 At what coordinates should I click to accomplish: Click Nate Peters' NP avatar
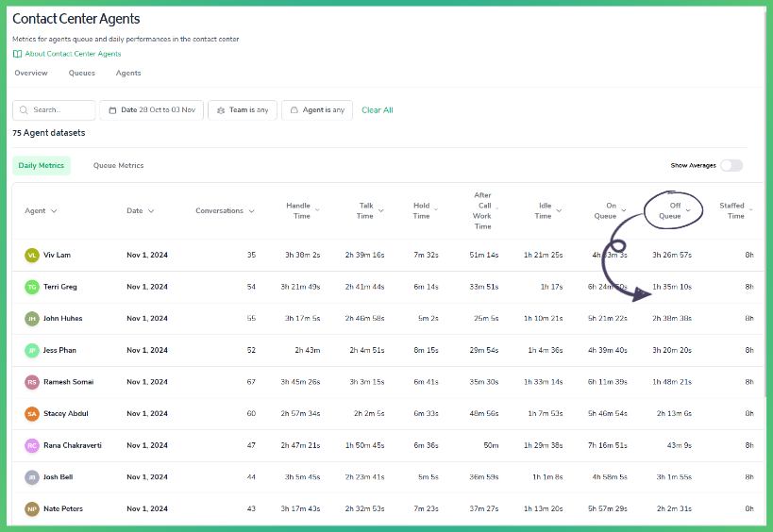pyautogui.click(x=32, y=508)
